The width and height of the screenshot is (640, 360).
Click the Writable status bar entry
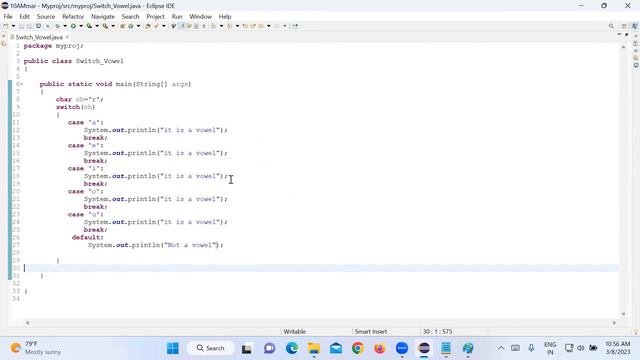tap(294, 331)
